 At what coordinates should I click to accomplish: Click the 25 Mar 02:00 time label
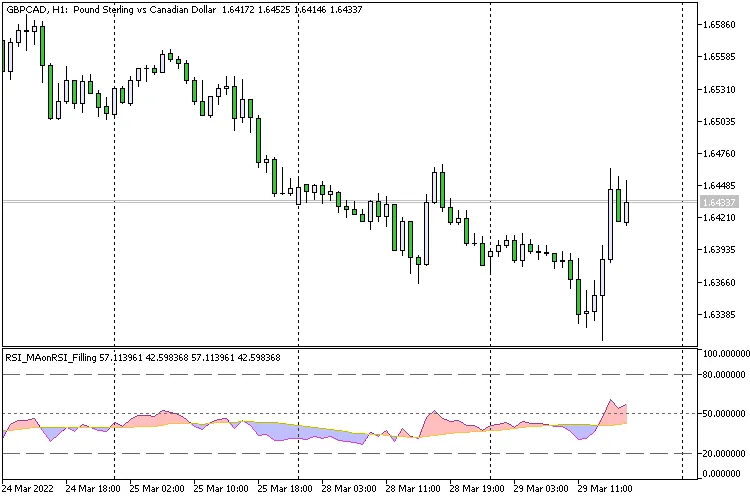(155, 490)
